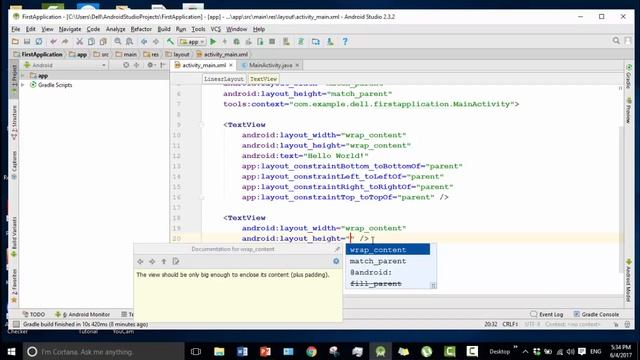Switch to the MainActivity.java tab
640x360 pixels.
[x=270, y=65]
